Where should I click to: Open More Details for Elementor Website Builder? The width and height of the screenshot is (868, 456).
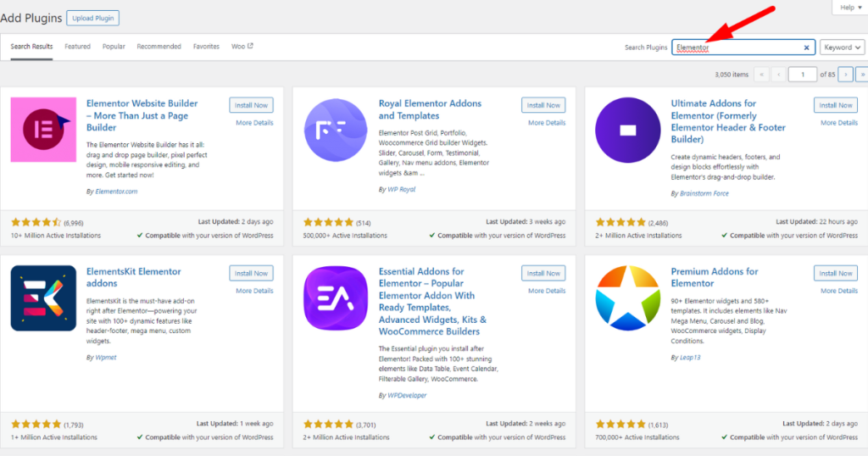click(x=254, y=123)
